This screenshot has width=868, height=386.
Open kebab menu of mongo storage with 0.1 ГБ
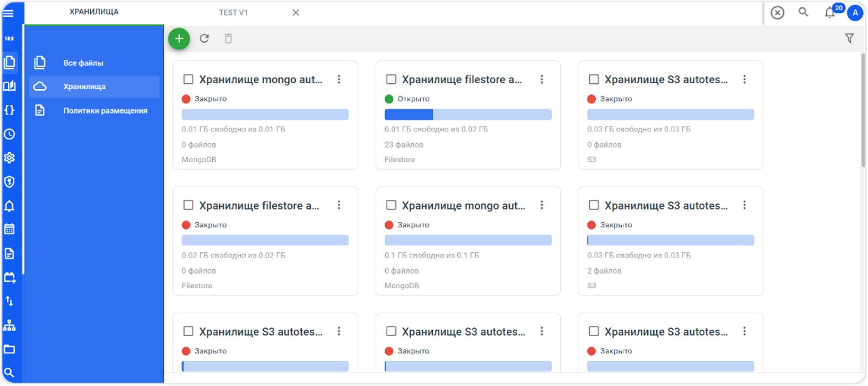coord(542,205)
